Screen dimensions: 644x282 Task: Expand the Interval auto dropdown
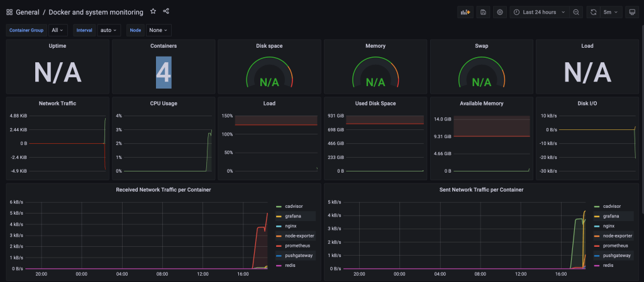point(109,30)
